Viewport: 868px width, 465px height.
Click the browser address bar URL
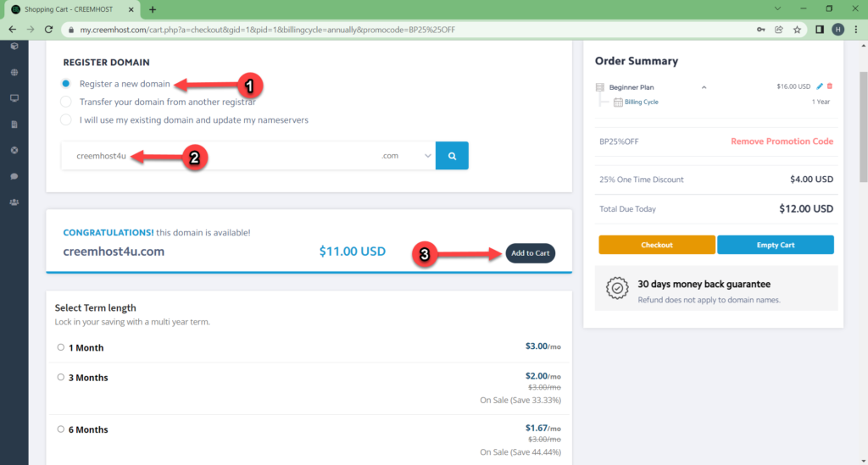267,30
